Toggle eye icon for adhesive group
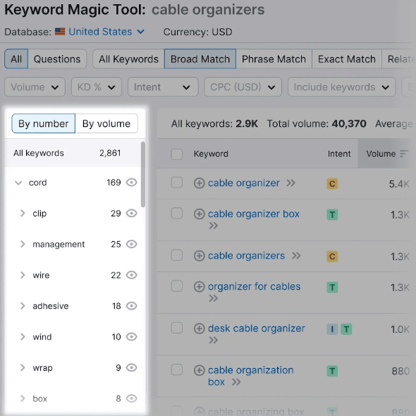Screen dimensions: 416x416 [x=132, y=306]
